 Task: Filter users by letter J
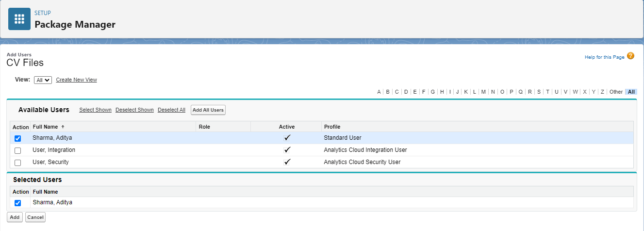458,92
